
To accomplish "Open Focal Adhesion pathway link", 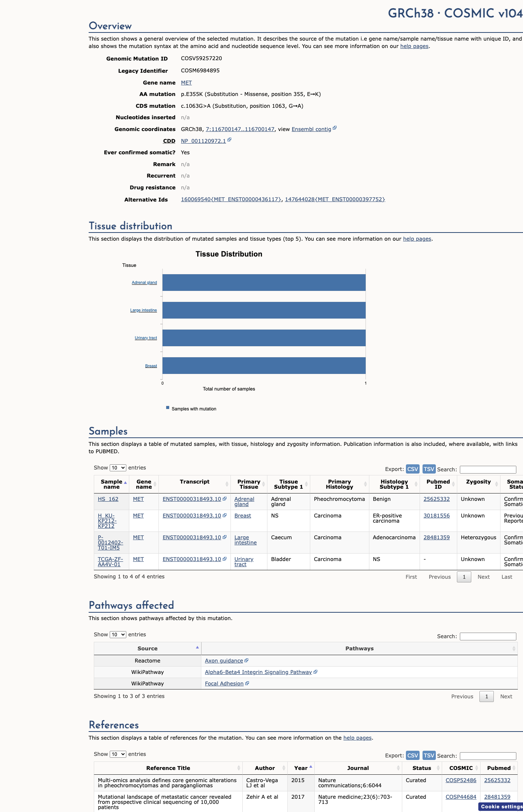I will click(x=224, y=684).
